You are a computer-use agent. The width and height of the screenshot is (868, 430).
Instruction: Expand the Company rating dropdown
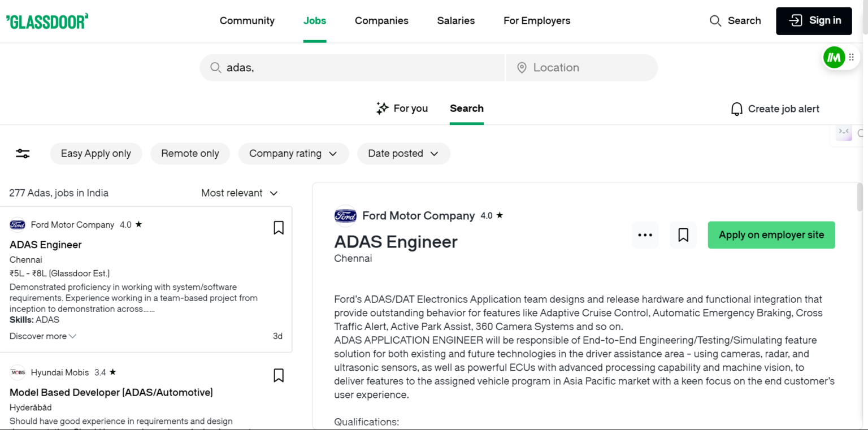[293, 154]
